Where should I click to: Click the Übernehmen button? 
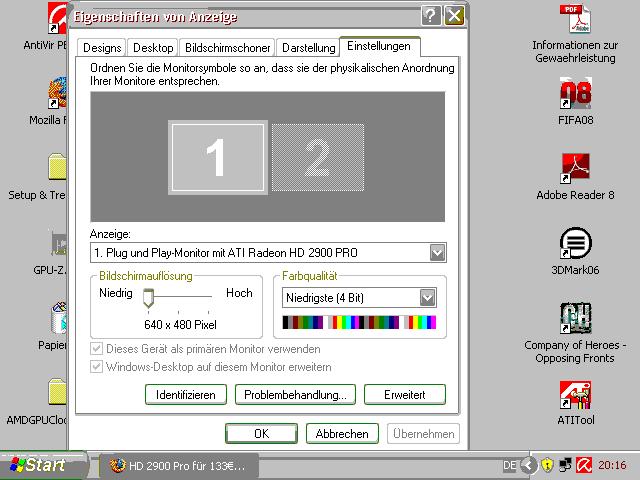(423, 433)
